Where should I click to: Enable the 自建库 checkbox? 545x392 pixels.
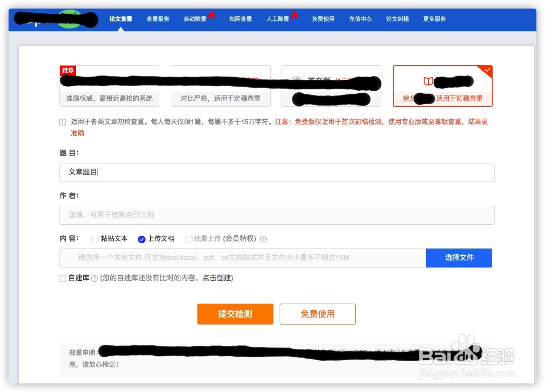click(62, 278)
